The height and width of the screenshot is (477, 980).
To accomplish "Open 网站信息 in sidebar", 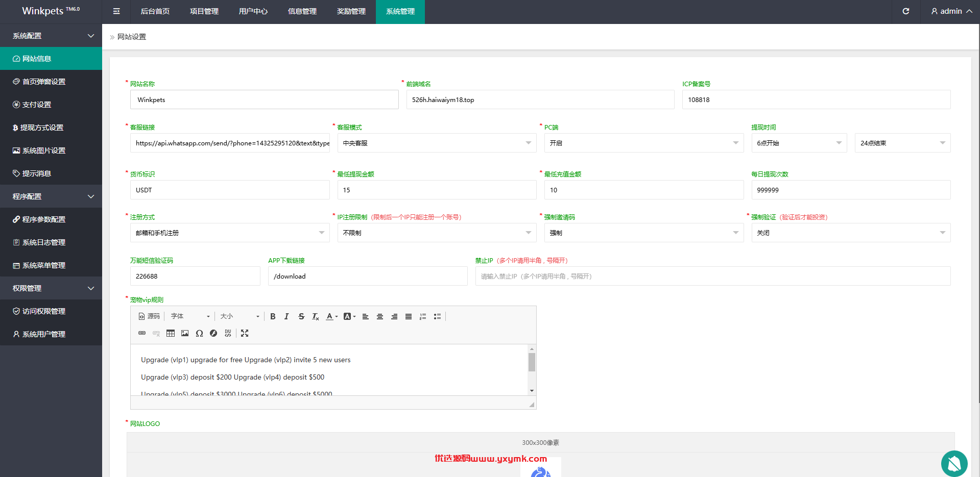I will (x=51, y=59).
